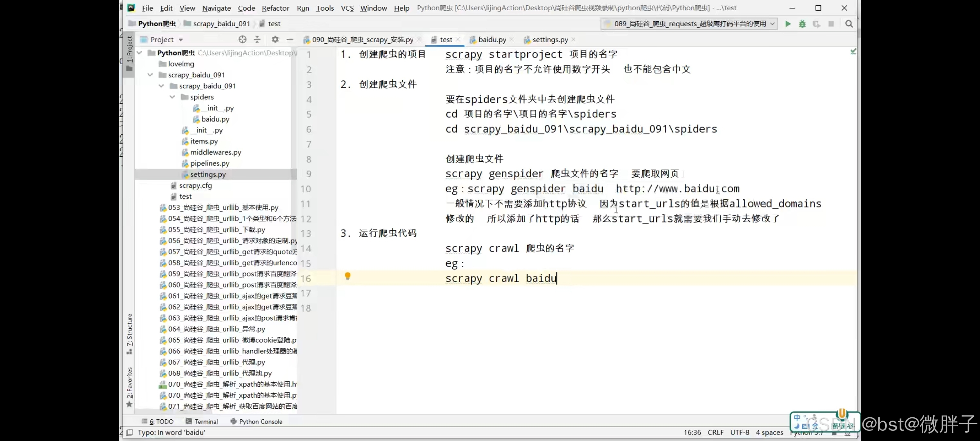This screenshot has width=980, height=441.
Task: Select 067_尚硅谷_爬虫_urllib_代理.py file
Action: tap(216, 362)
